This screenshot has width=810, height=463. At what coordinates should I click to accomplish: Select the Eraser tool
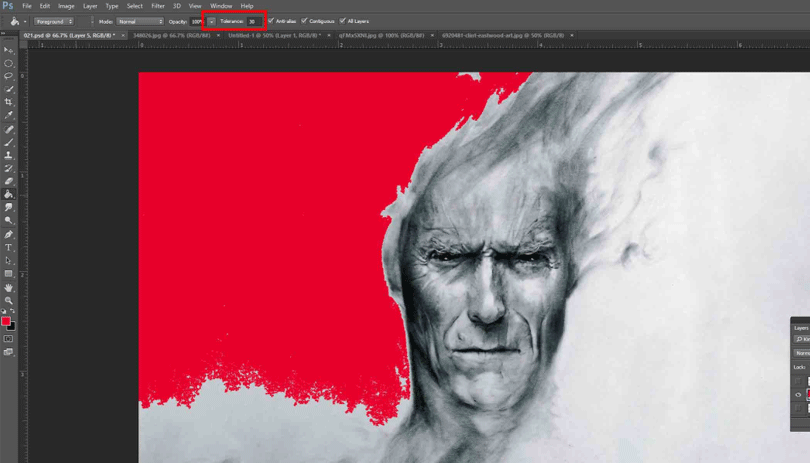[9, 181]
